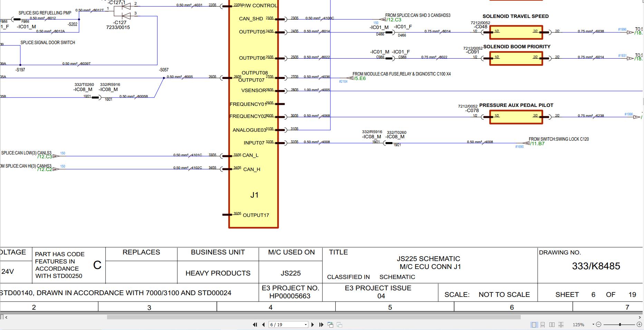Open the page number dropdown 6 / 19
644x330 pixels.
306,325
